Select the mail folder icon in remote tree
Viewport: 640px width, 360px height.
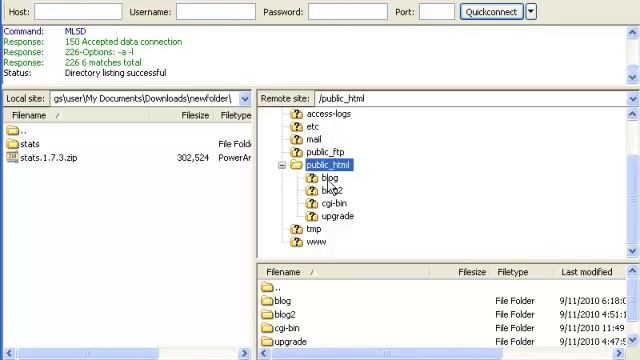pyautogui.click(x=297, y=139)
